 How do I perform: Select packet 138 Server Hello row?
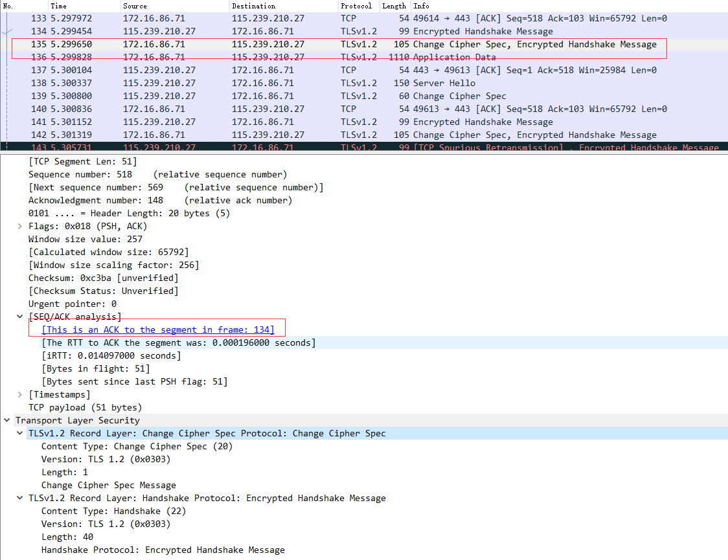[364, 83]
